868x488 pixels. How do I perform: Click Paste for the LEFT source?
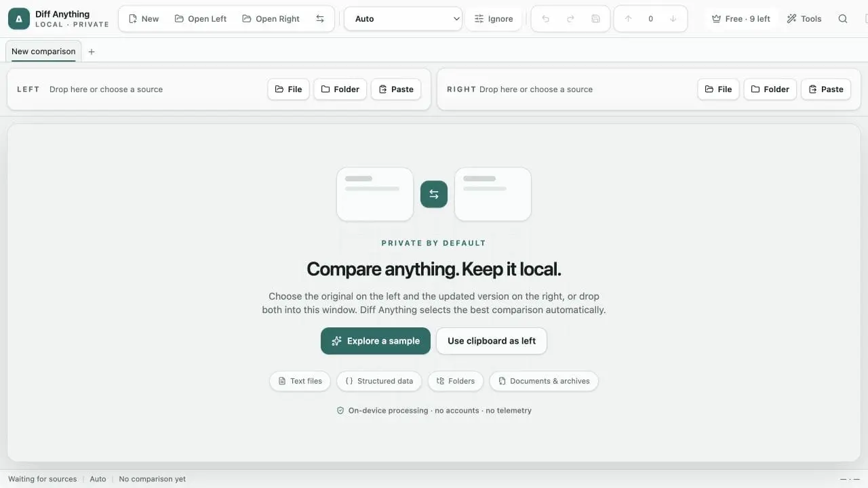point(396,89)
